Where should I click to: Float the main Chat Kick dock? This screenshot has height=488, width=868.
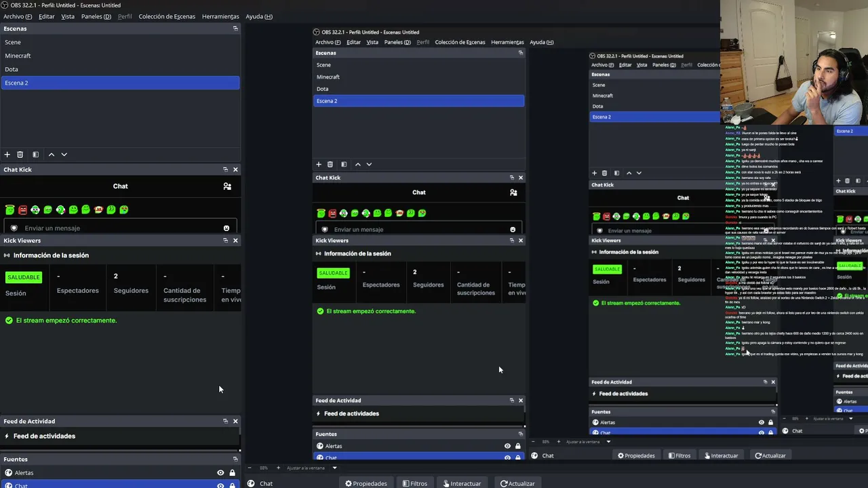pyautogui.click(x=225, y=169)
